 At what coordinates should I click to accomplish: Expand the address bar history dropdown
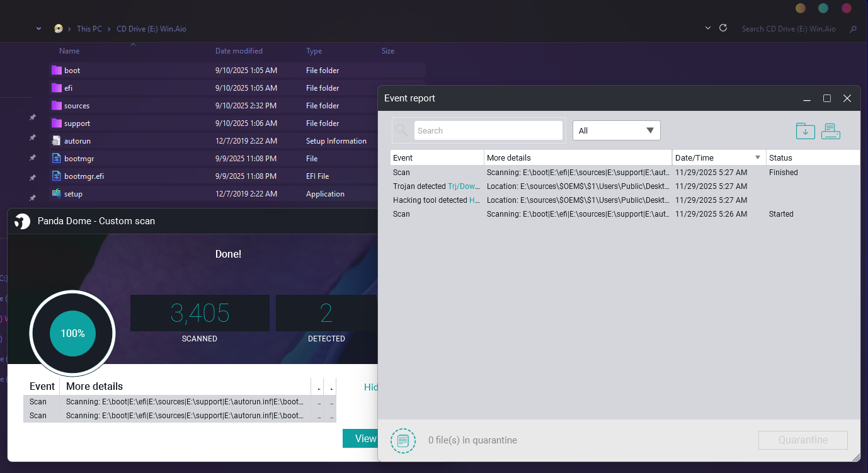[x=708, y=28]
